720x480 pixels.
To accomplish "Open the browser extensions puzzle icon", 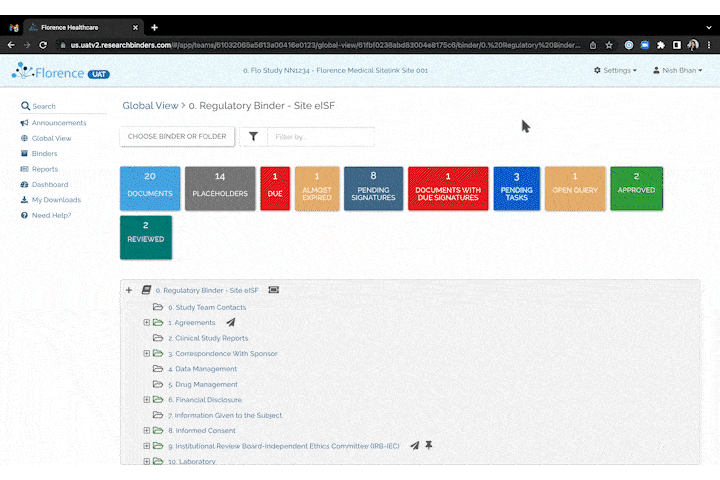I will (661, 45).
